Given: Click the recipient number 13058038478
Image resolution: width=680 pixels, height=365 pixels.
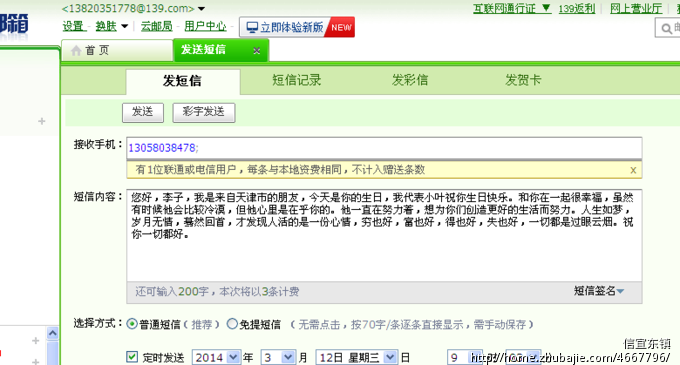Looking at the screenshot, I should (x=162, y=148).
